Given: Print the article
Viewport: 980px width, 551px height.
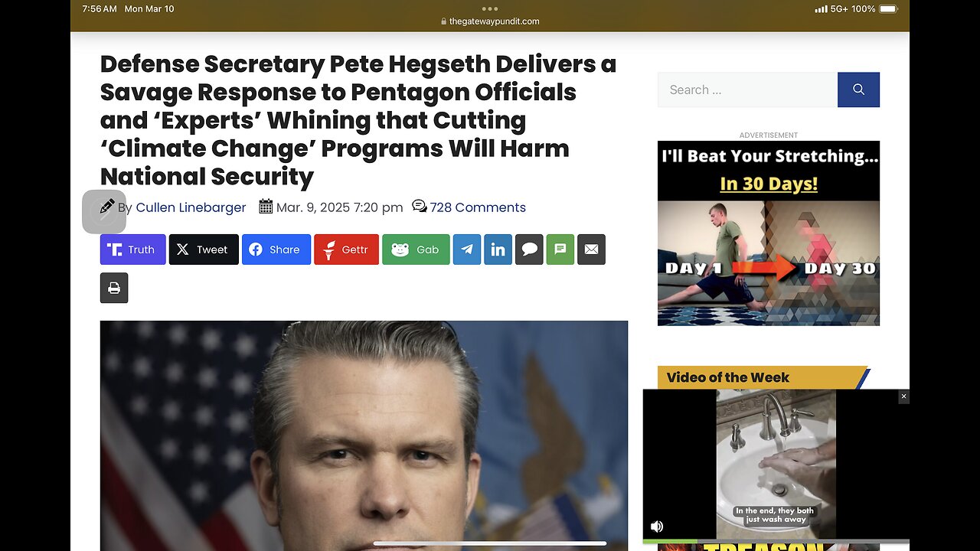Looking at the screenshot, I should point(114,288).
